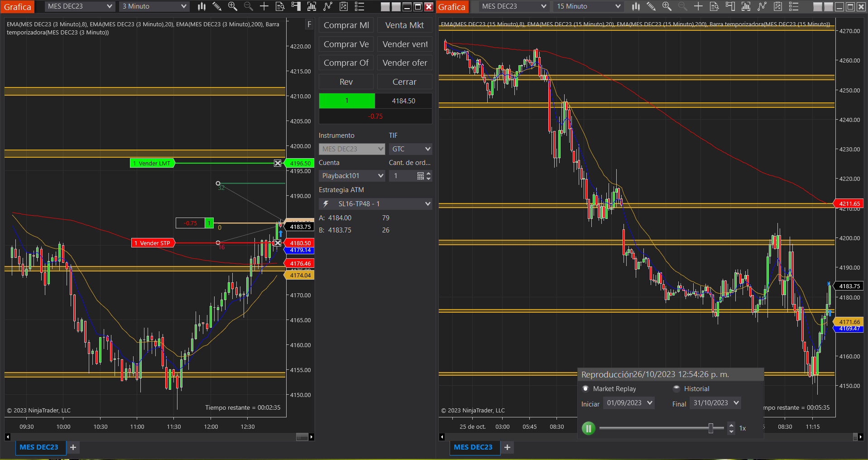This screenshot has height=460, width=868.
Task: Show data box in 3 Minuto chart
Action: pyautogui.click(x=280, y=6)
